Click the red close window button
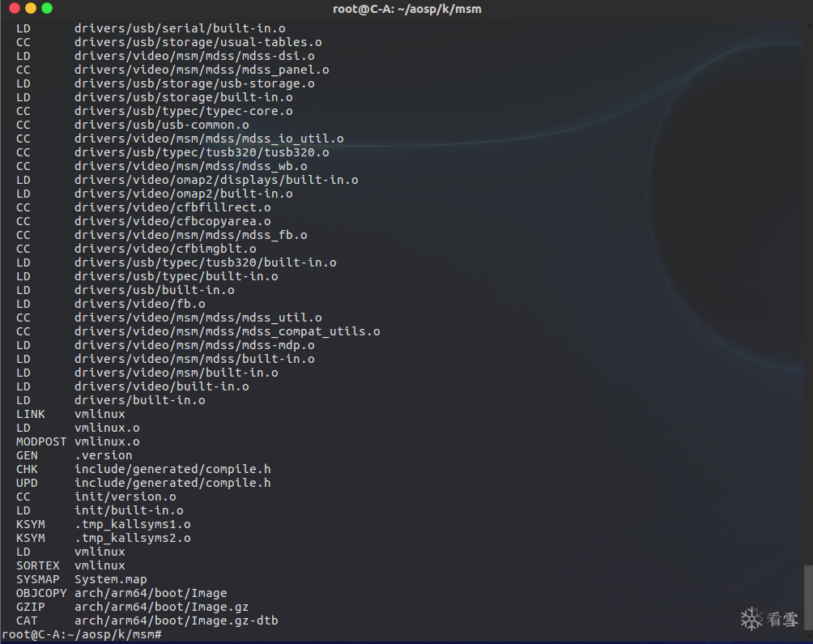813x644 pixels. point(15,8)
